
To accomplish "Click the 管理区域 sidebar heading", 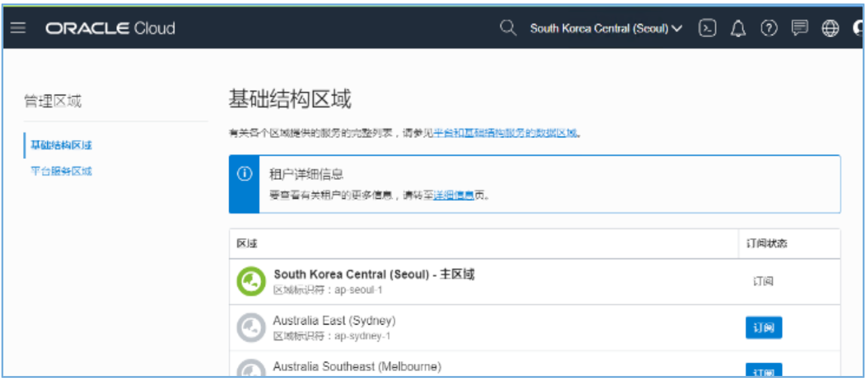I will point(53,101).
